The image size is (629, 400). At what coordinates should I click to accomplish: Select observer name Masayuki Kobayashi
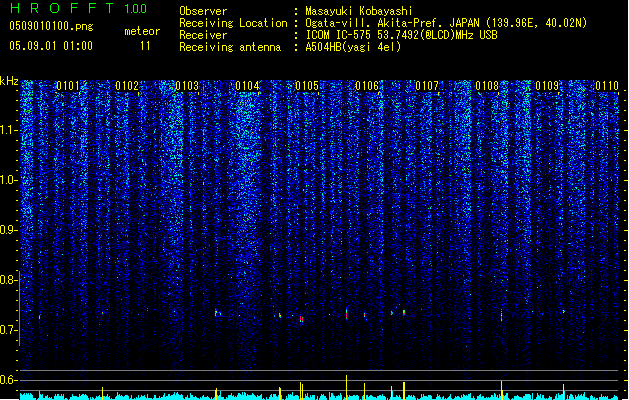pyautogui.click(x=359, y=11)
